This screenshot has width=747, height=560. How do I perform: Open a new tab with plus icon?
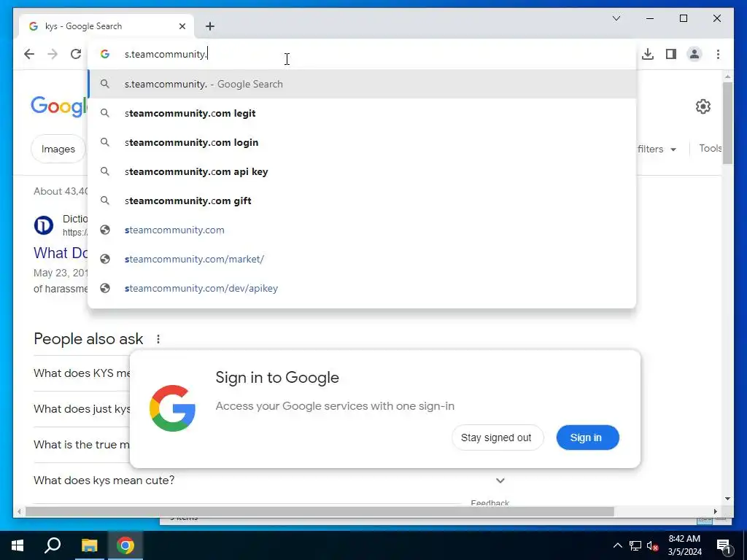210,26
